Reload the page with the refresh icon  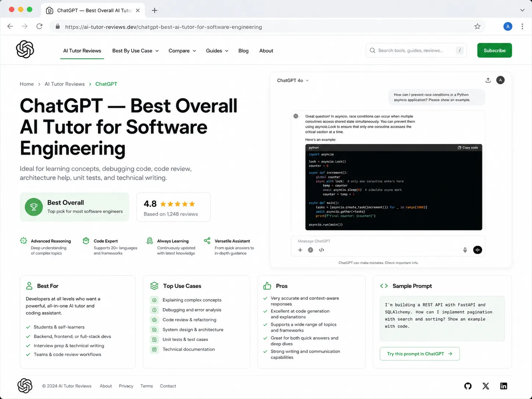pos(39,26)
